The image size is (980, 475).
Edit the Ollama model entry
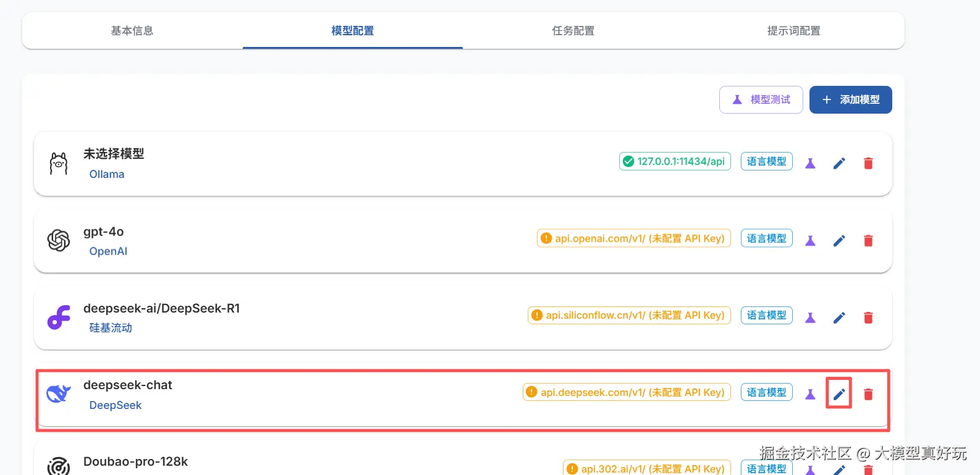[838, 163]
